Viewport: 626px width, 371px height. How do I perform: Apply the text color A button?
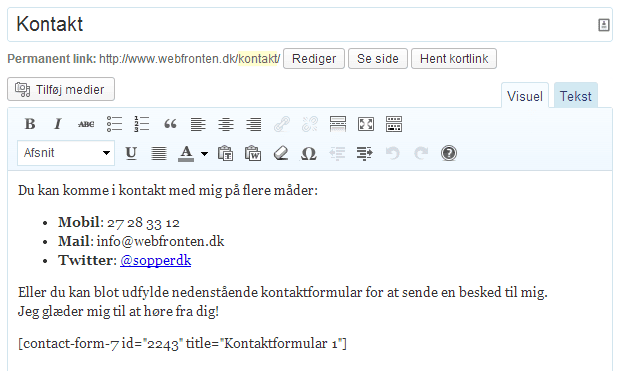pyautogui.click(x=186, y=153)
